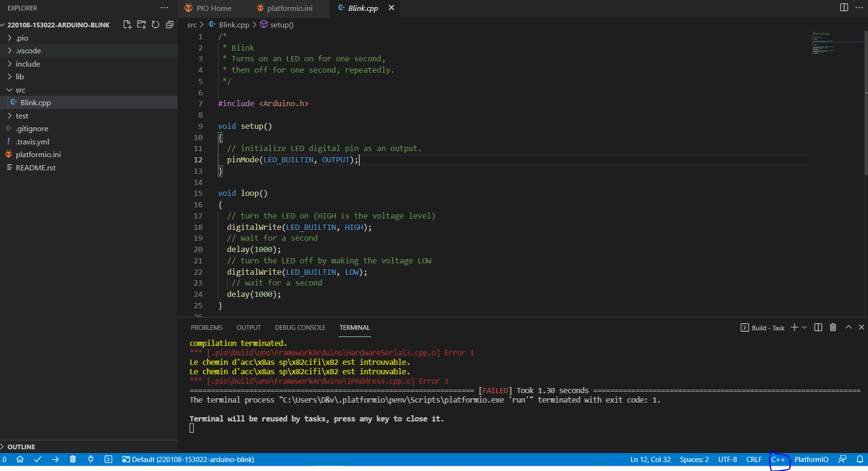Screen dimensions: 868x471
Task: Switch to the PROBLEMS panel tab
Action: (x=207, y=328)
